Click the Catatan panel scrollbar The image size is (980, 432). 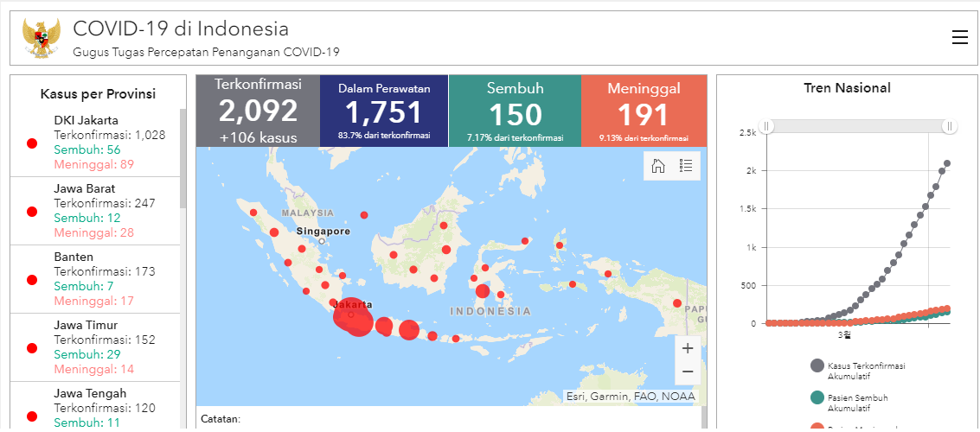703,419
